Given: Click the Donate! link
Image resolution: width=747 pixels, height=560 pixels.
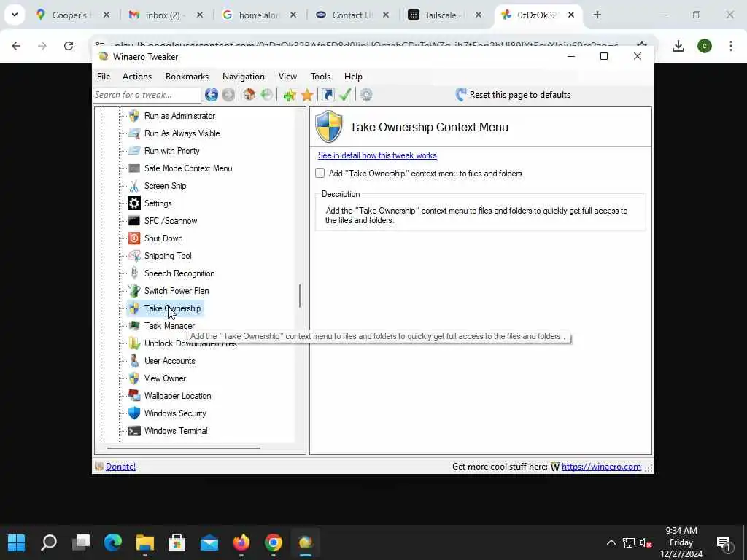Looking at the screenshot, I should point(120,467).
